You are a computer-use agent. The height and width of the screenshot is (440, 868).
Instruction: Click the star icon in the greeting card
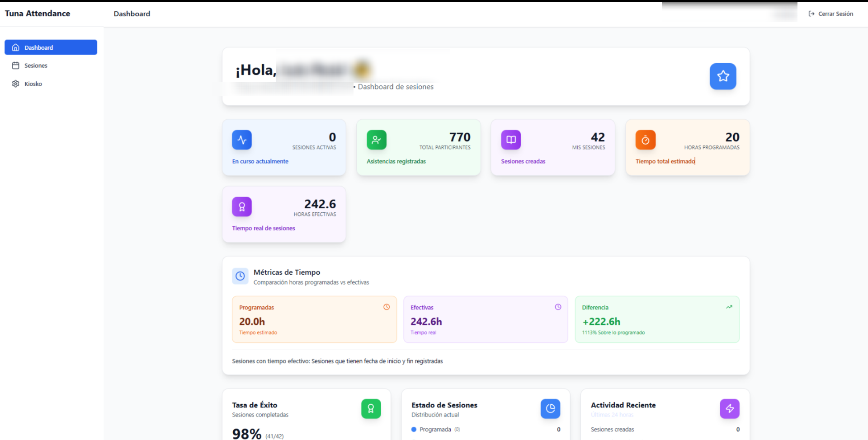(x=722, y=76)
